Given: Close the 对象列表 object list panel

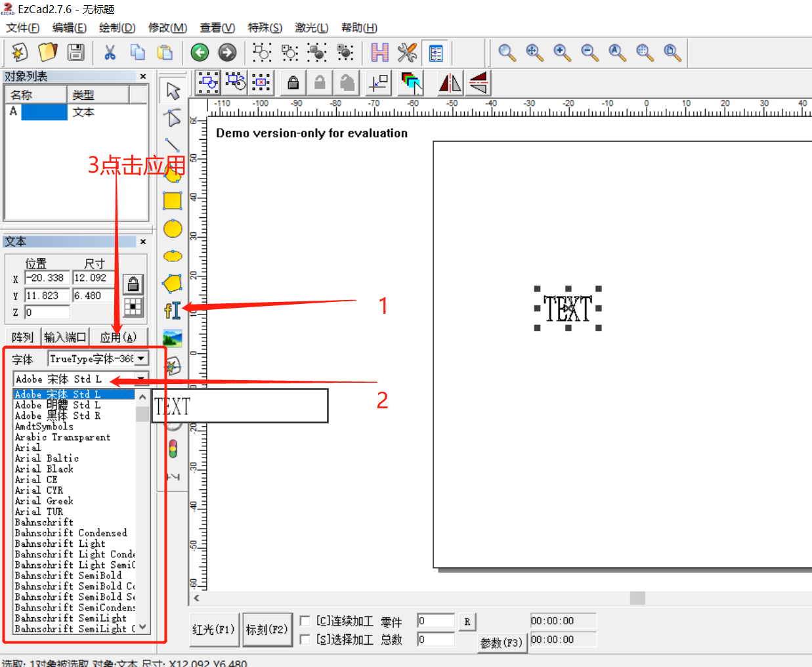Looking at the screenshot, I should pyautogui.click(x=143, y=77).
